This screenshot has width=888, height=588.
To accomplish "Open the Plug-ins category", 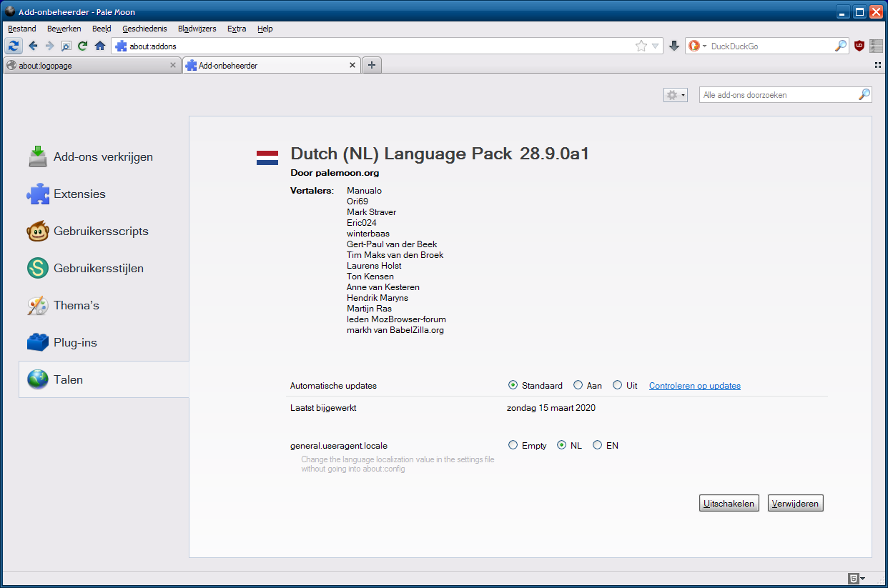I will pyautogui.click(x=104, y=342).
